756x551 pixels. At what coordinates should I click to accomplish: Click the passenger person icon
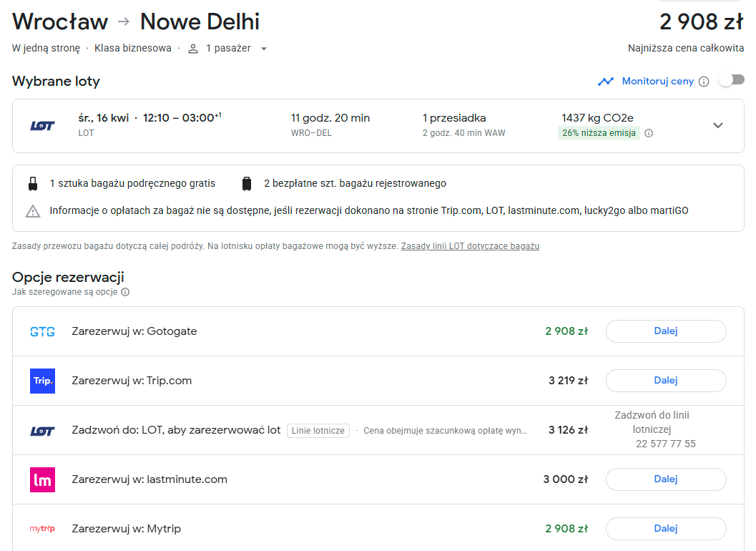tap(193, 49)
